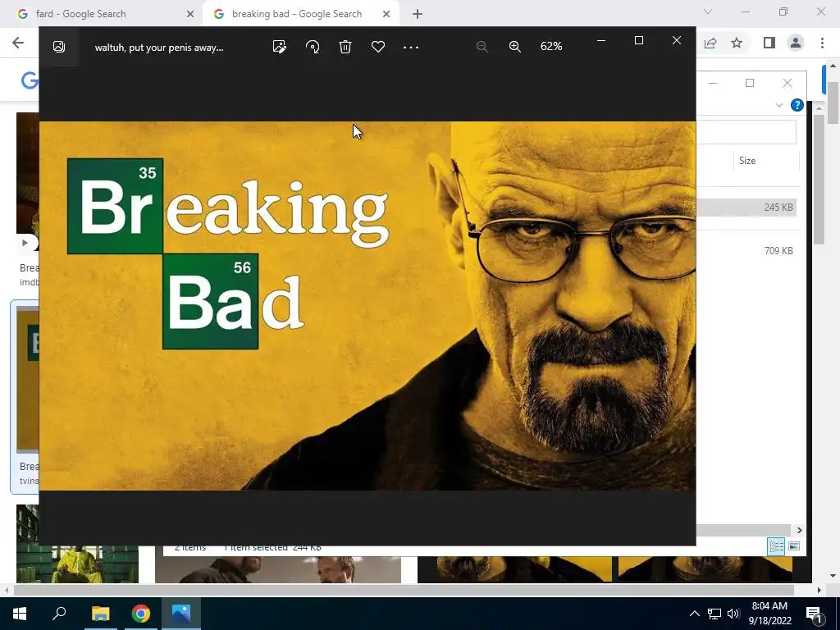Maximize the Photos window

tap(638, 41)
